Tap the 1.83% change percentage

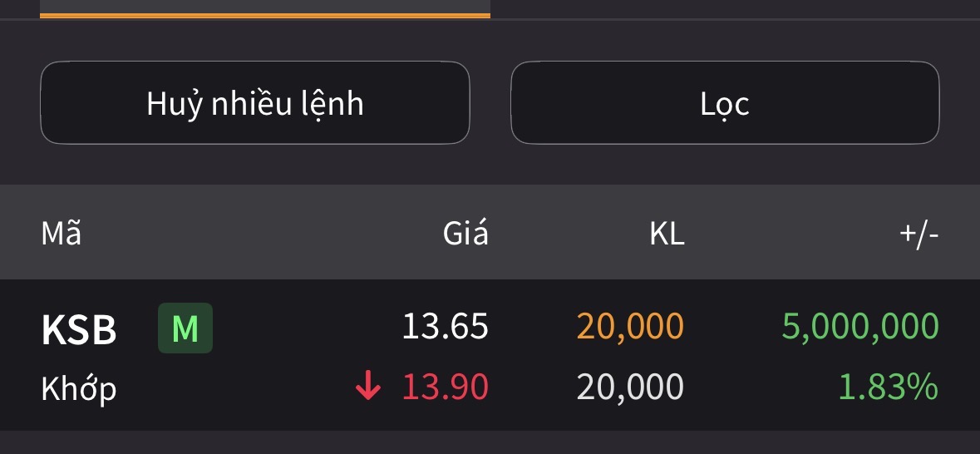point(888,387)
